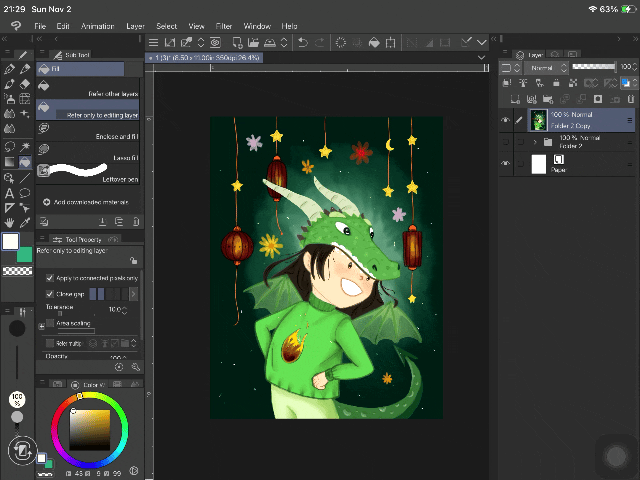The height and width of the screenshot is (480, 640).
Task: Pick the Eraser tool in the toolbox
Action: [x=25, y=84]
